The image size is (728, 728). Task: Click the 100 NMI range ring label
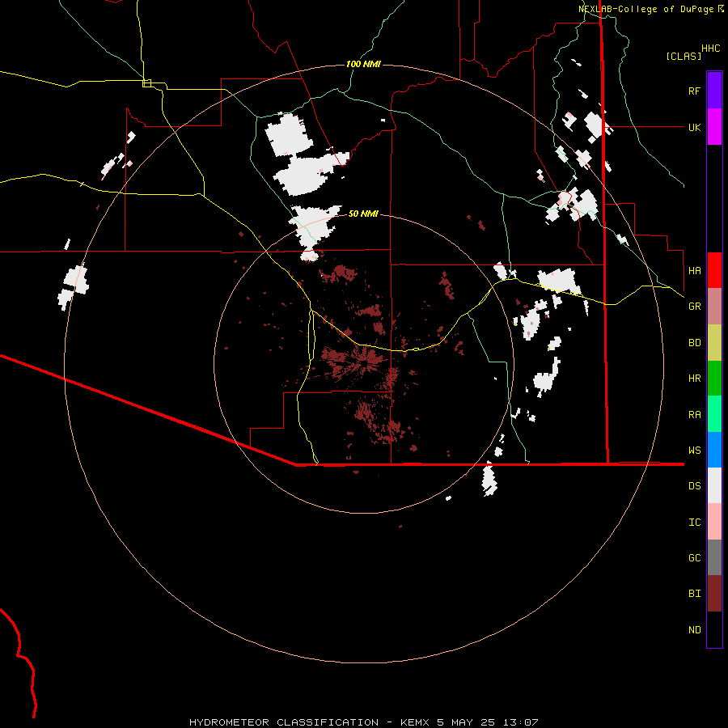[x=363, y=64]
